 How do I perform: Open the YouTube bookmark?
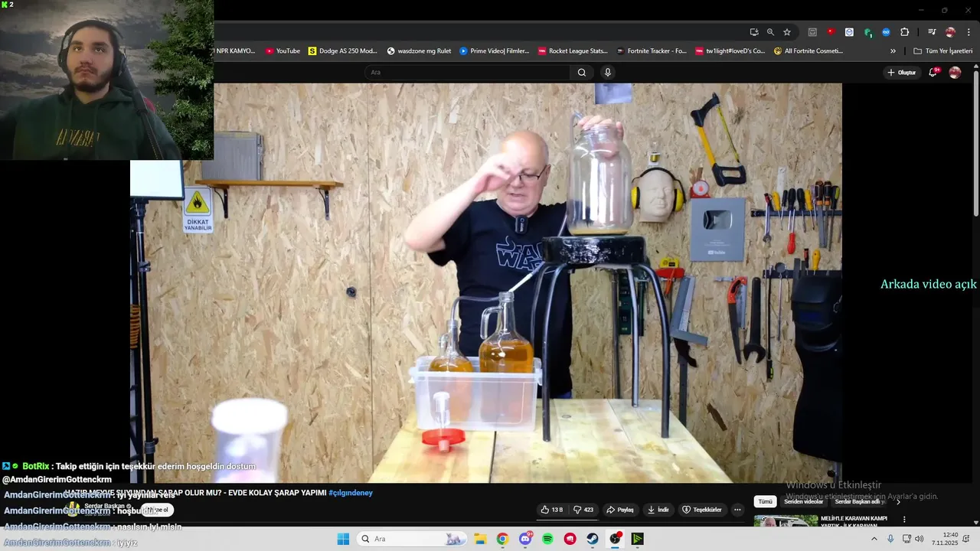pyautogui.click(x=283, y=51)
